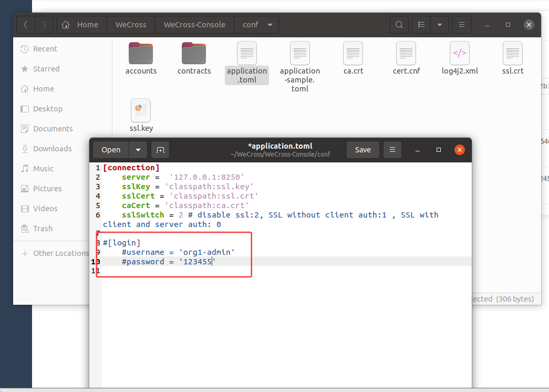The image size is (549, 392).
Task: Select the ca.crt file
Action: click(353, 58)
